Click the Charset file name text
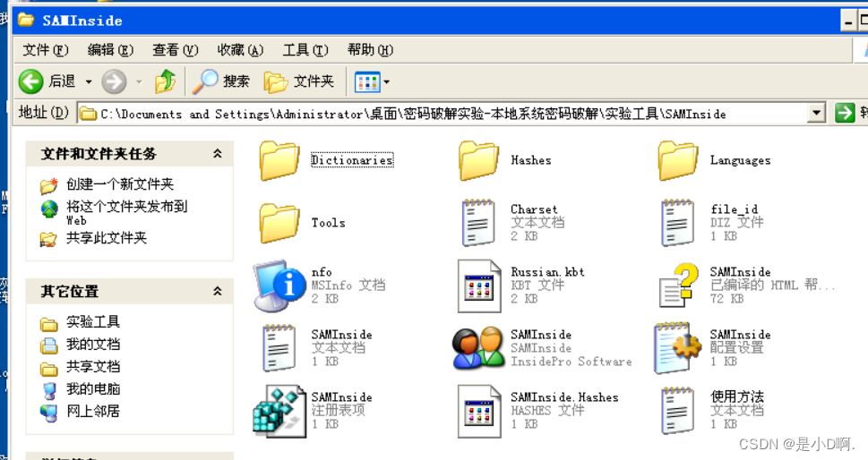Viewport: 868px width, 460px height. point(534,209)
